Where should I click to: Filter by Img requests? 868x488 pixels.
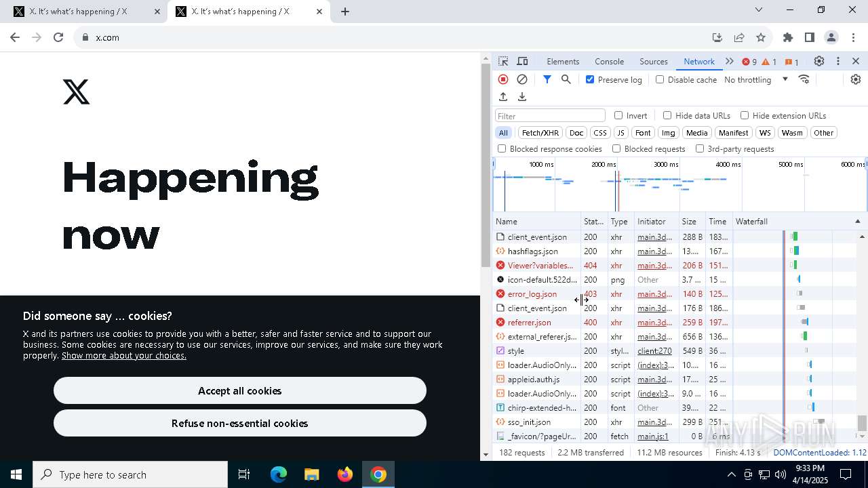(669, 133)
